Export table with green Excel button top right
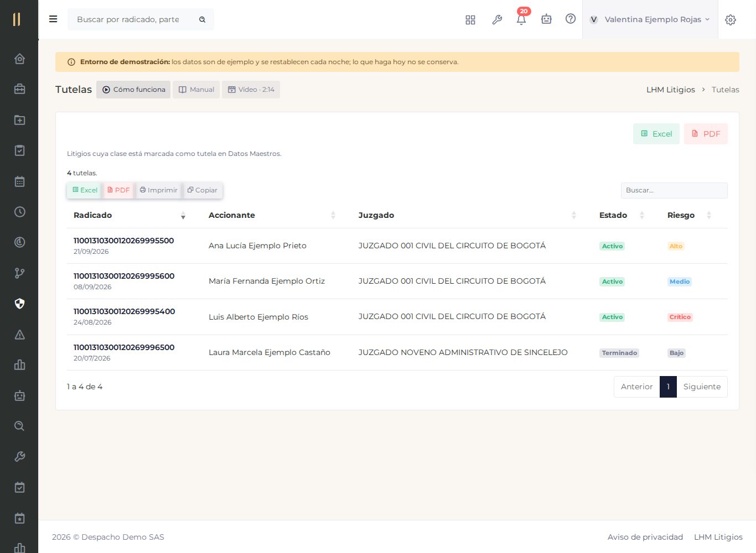Viewport: 756px width, 553px height. coord(656,134)
